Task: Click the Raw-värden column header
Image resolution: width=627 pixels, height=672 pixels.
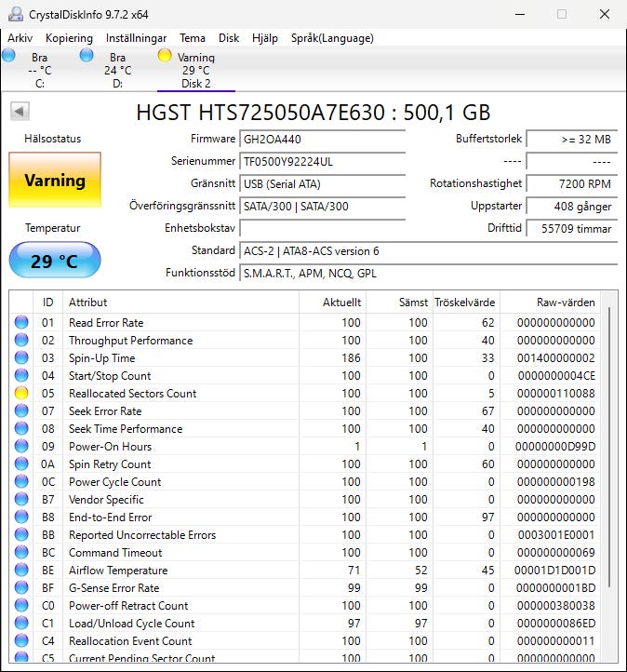Action: pos(553,302)
